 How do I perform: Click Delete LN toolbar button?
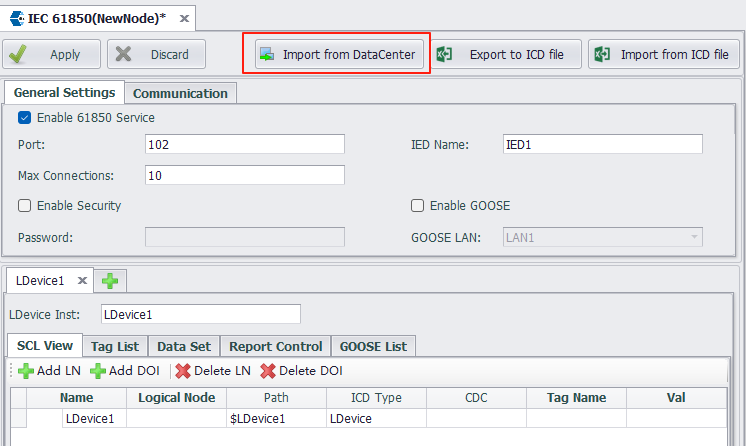click(213, 371)
